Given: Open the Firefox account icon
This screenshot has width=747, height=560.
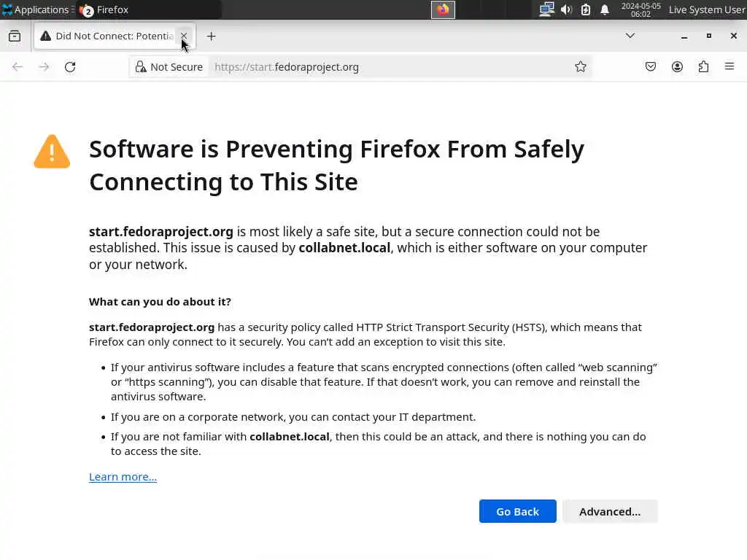Looking at the screenshot, I should (677, 67).
